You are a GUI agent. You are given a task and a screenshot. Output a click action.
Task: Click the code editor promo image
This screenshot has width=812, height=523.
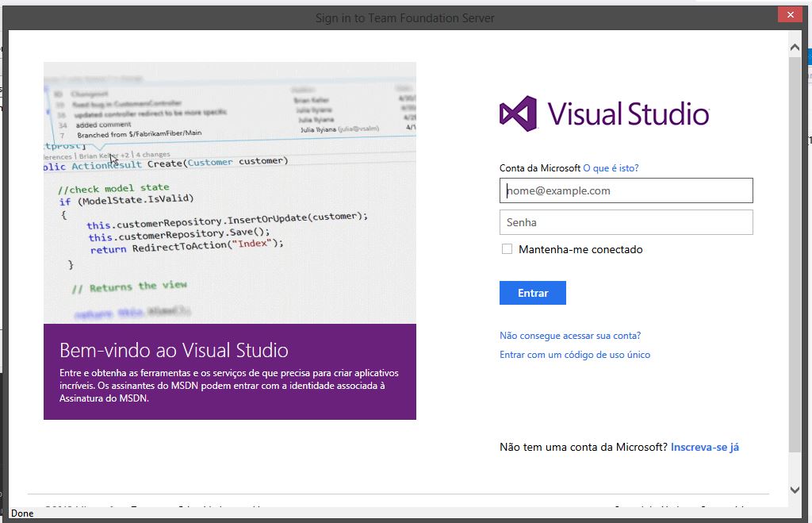(230, 193)
